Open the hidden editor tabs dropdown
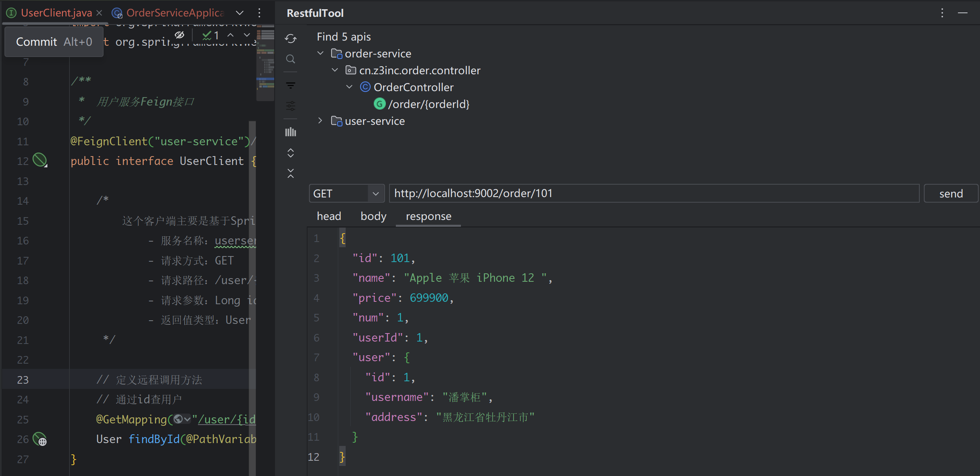This screenshot has width=980, height=476. pos(240,13)
